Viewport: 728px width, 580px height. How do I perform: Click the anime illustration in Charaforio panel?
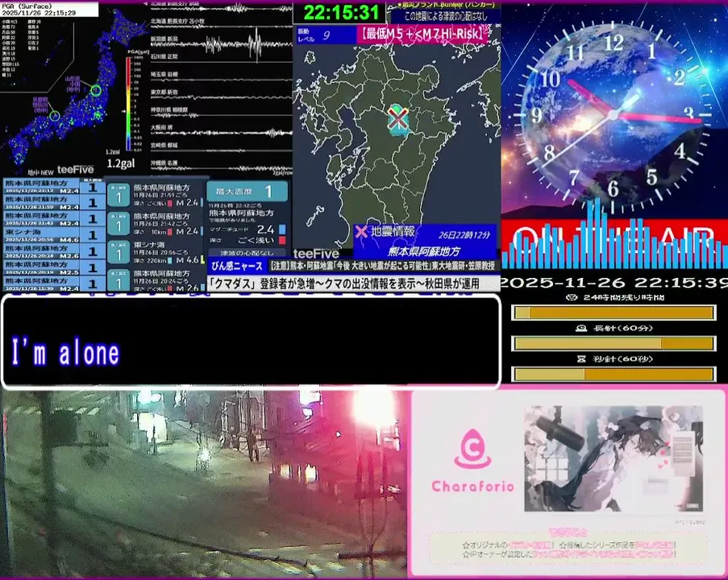[614, 458]
